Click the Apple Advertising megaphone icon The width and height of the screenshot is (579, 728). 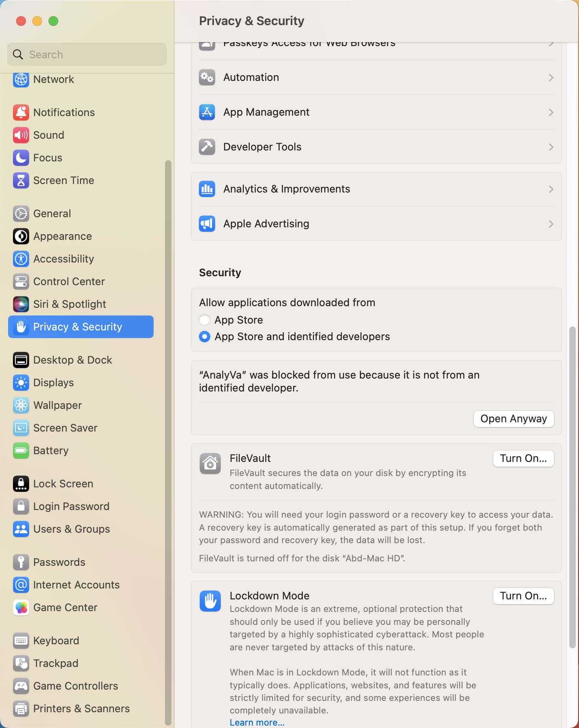click(207, 224)
